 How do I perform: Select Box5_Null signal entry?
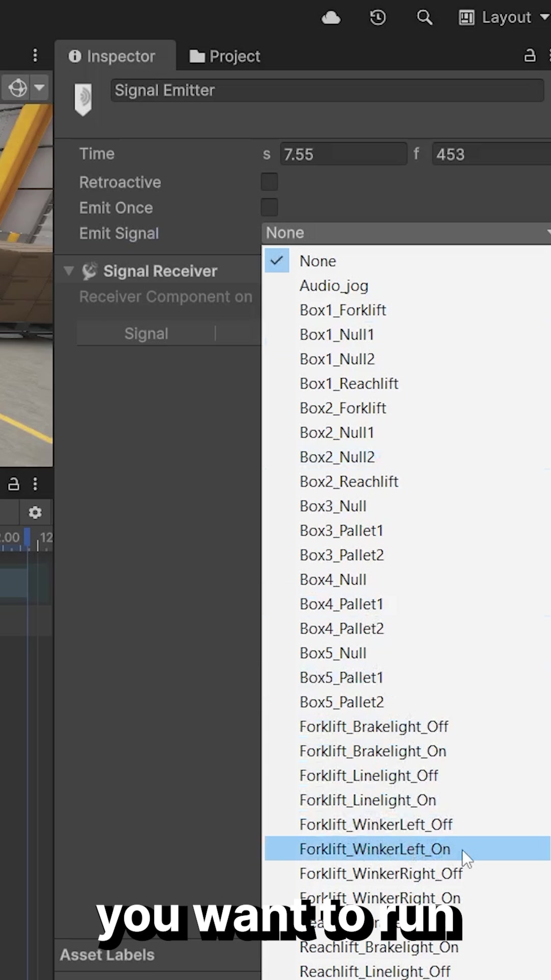point(407,653)
